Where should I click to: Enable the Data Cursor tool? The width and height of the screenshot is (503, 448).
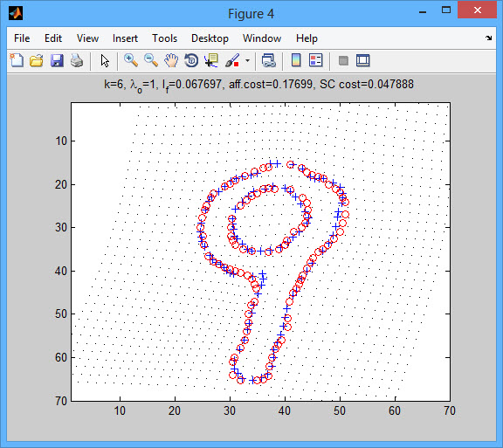coord(211,60)
